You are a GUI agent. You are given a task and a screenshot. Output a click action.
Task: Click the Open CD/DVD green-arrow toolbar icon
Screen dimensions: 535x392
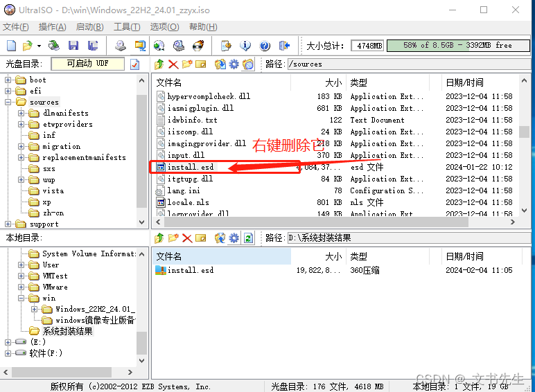(x=53, y=45)
